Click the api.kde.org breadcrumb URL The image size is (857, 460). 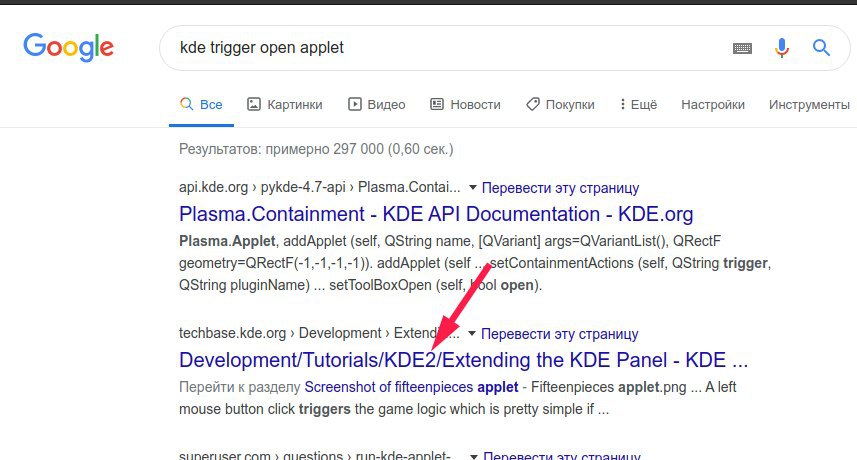coord(320,187)
